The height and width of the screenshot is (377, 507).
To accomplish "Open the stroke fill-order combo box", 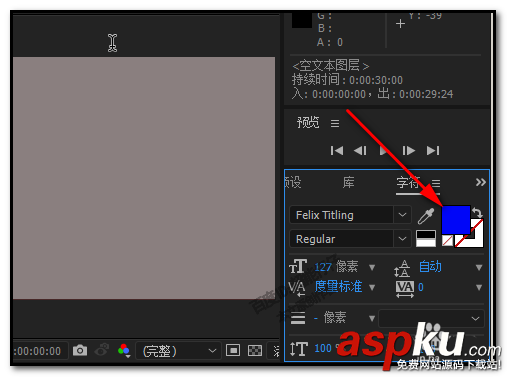I will pos(431,319).
